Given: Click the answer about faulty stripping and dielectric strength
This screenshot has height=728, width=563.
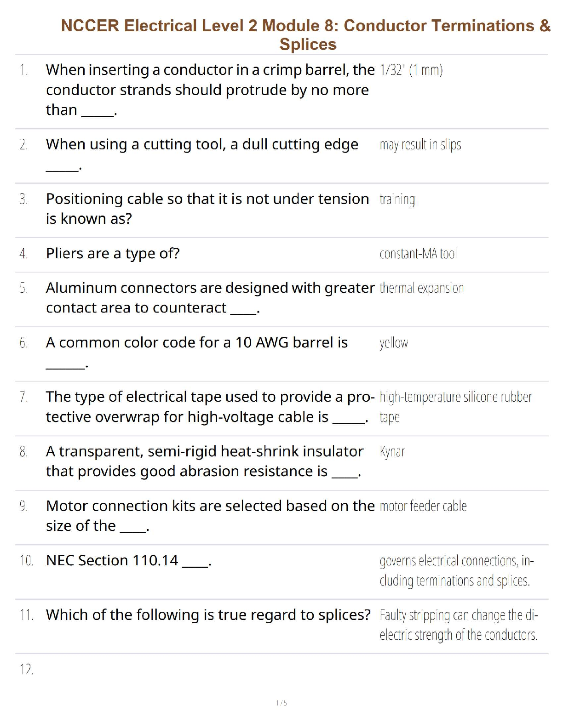Looking at the screenshot, I should pyautogui.click(x=459, y=625).
